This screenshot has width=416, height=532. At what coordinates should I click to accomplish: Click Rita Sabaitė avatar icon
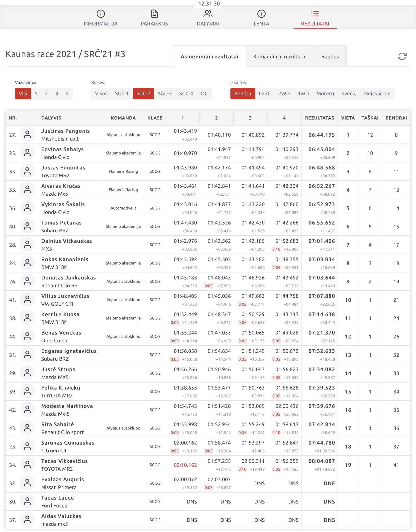pyautogui.click(x=27, y=428)
